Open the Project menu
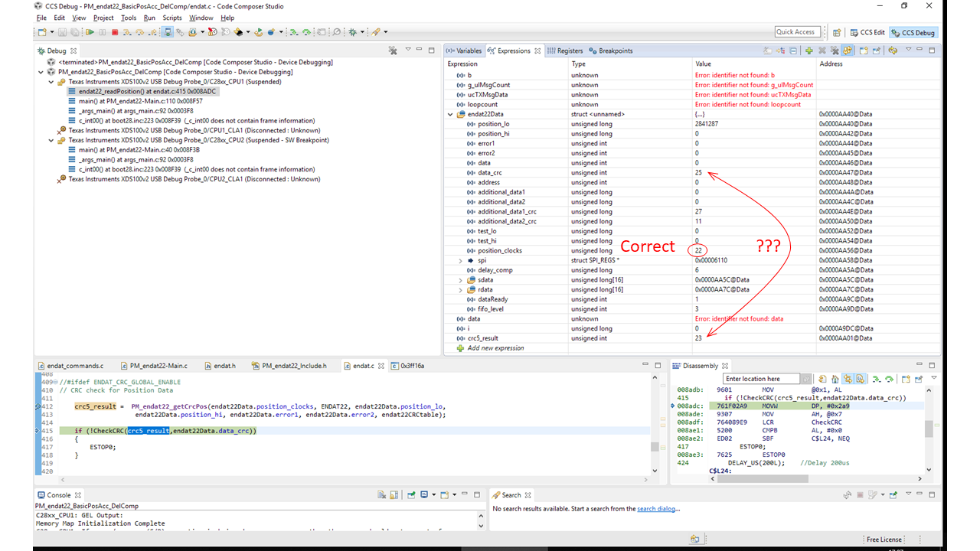 [103, 18]
